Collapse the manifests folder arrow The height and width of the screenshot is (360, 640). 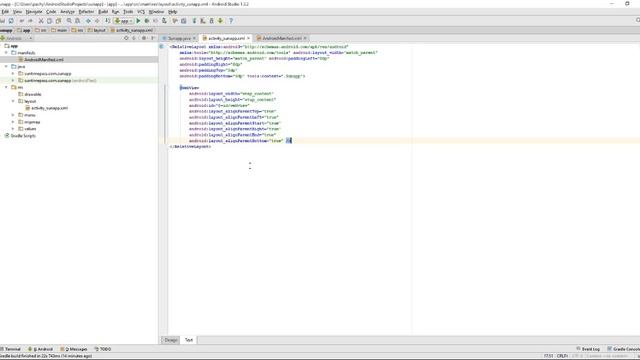(x=6, y=53)
